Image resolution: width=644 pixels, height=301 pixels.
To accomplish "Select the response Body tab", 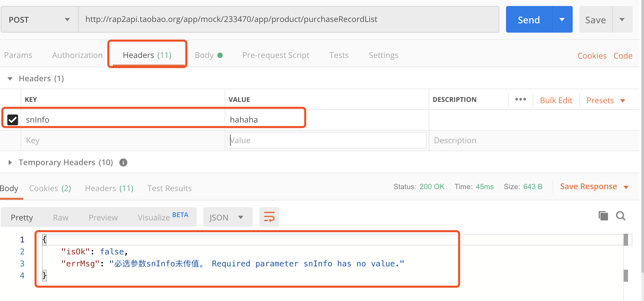I will pos(9,188).
